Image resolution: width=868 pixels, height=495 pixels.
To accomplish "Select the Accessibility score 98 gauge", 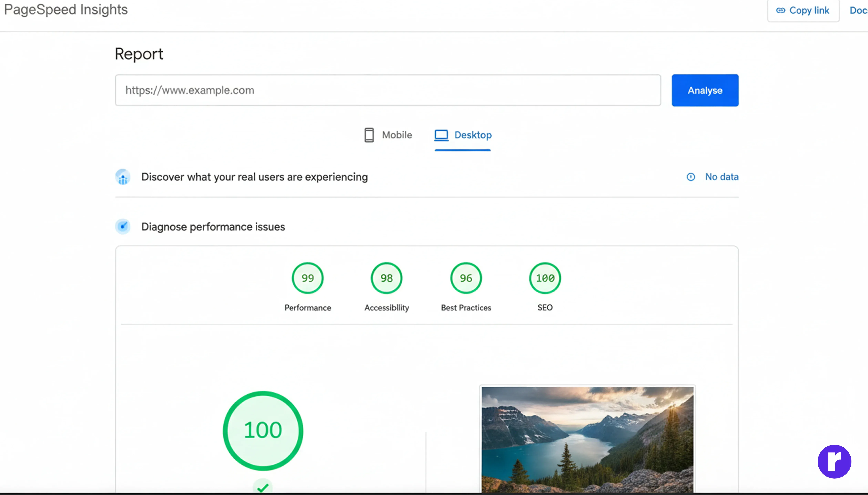I will point(386,278).
